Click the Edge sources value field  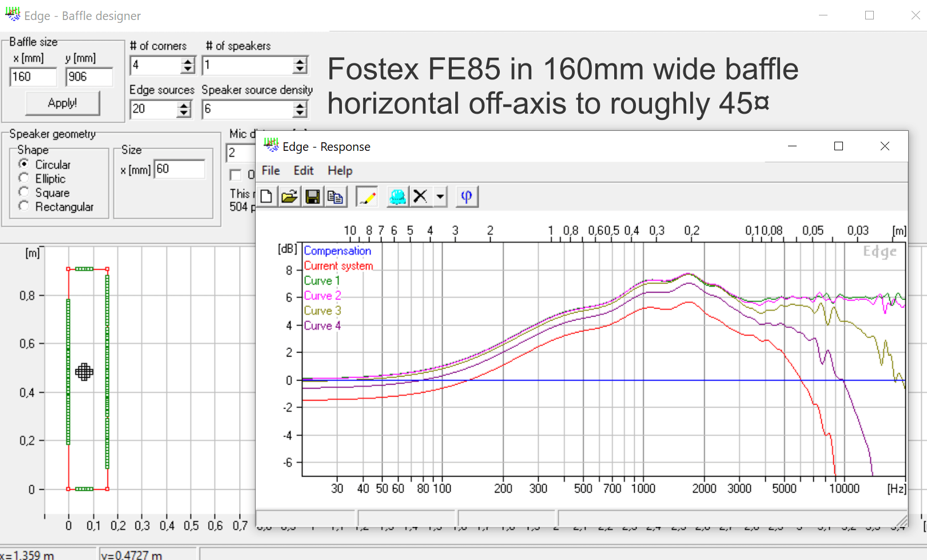(x=153, y=109)
